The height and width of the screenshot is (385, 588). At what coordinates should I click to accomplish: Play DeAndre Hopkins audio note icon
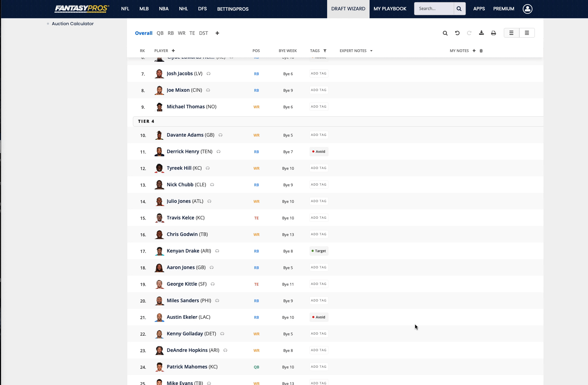pyautogui.click(x=225, y=350)
